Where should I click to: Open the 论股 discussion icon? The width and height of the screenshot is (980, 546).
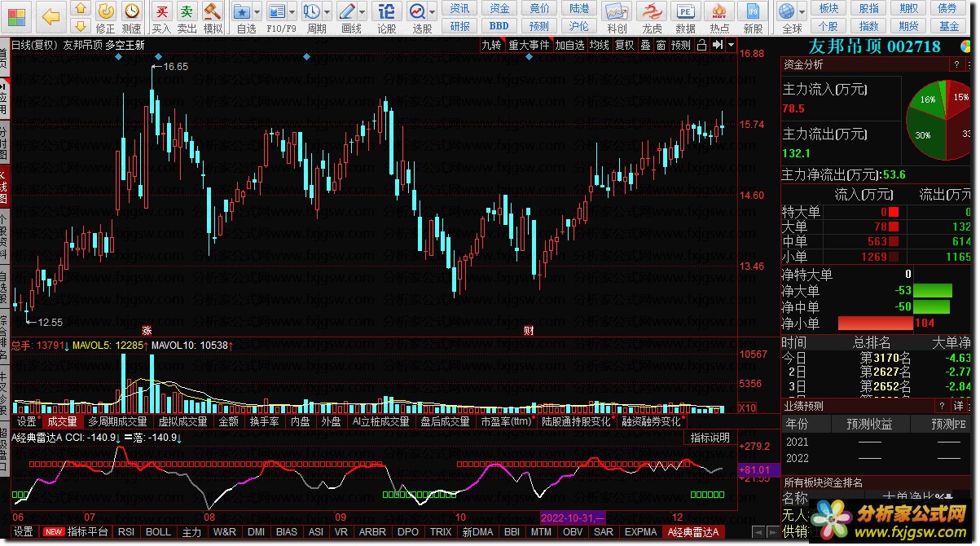point(388,11)
